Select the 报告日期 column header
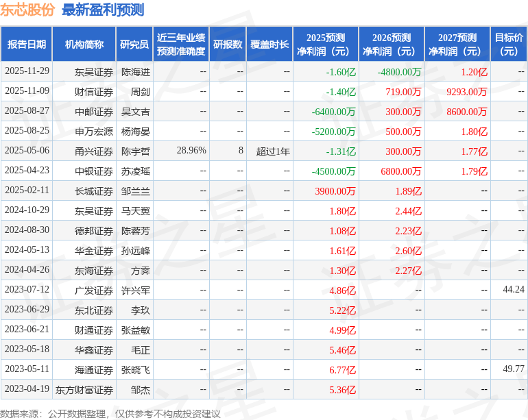The width and height of the screenshot is (528, 420). tap(27, 44)
